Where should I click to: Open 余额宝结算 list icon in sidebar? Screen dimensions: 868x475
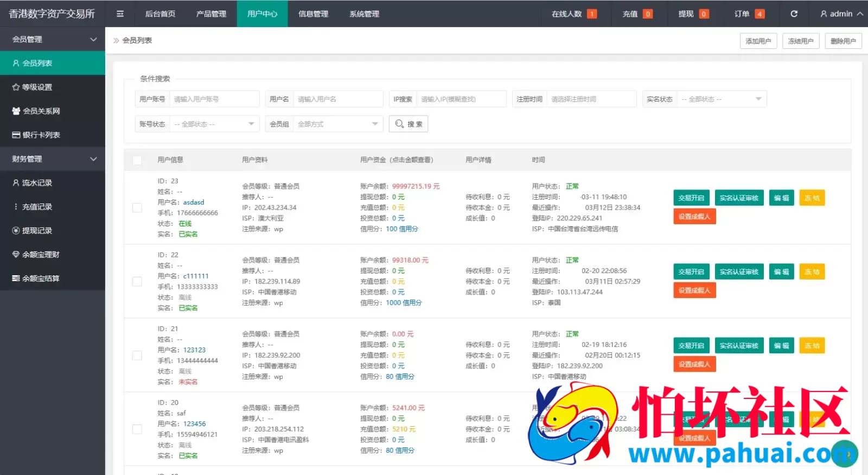16,278
